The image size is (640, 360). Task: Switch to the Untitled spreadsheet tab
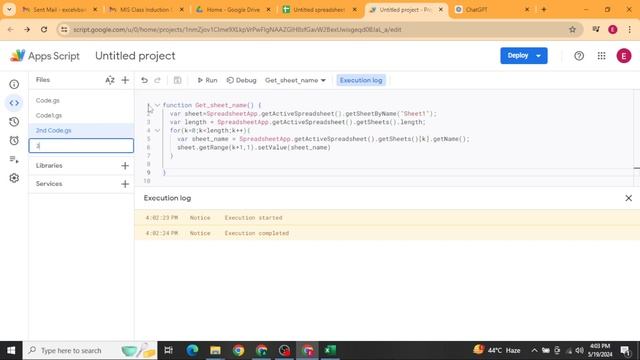(319, 9)
